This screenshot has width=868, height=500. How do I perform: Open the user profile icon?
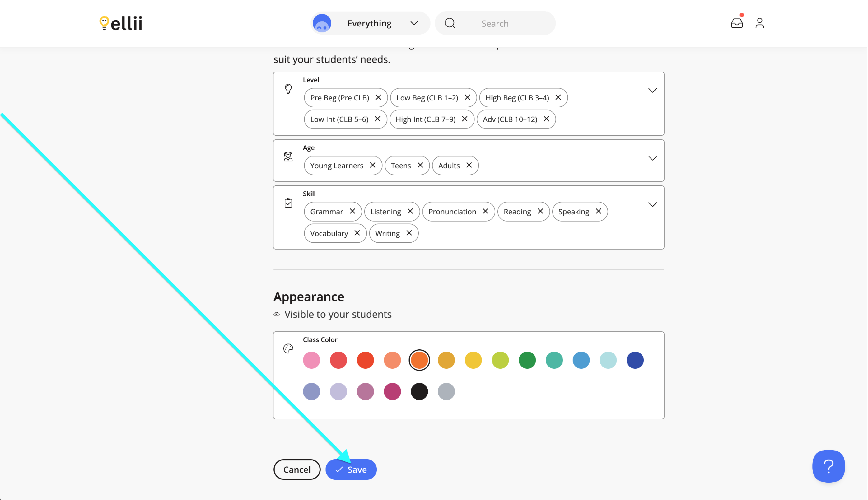coord(759,23)
